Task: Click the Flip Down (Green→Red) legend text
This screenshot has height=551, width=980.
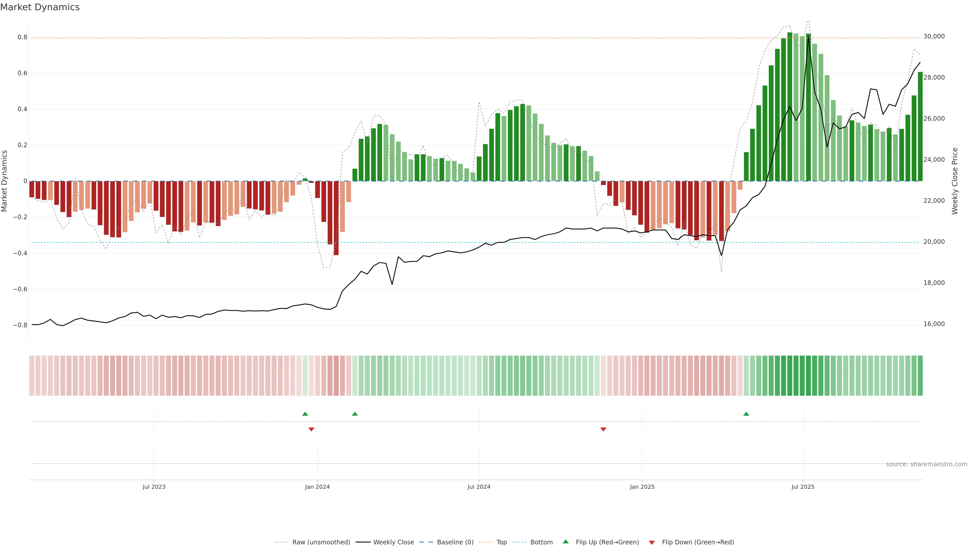Action: (698, 542)
